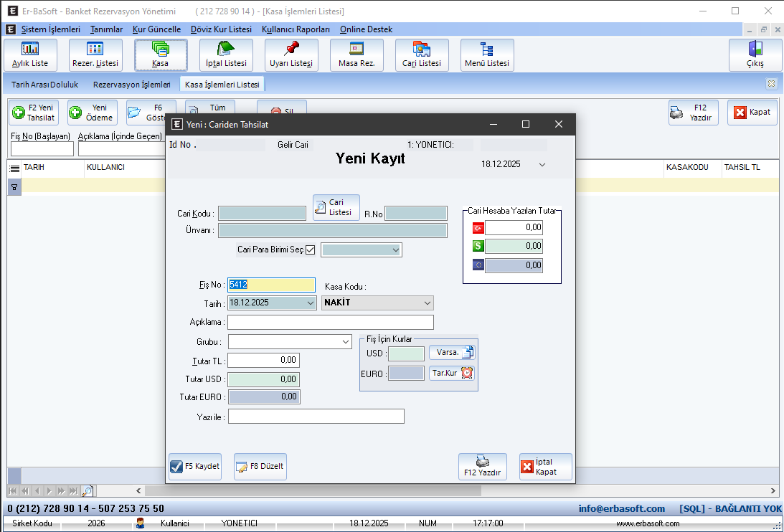
Task: Expand the Tarih date picker dropdown
Action: click(310, 303)
